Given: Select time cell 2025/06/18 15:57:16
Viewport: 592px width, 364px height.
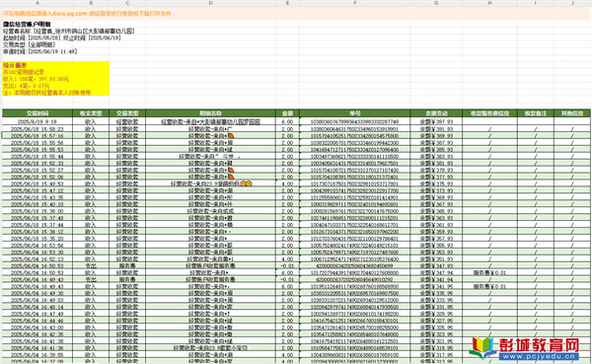Looking at the screenshot, I should [x=37, y=136].
